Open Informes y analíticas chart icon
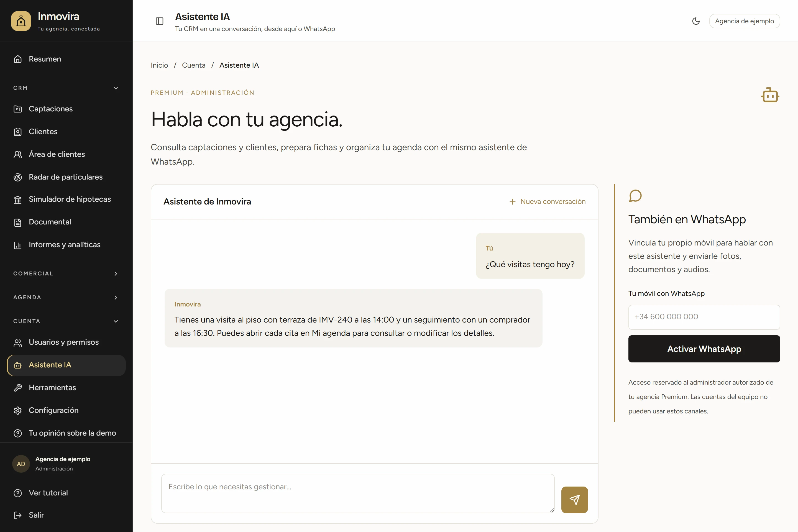Image resolution: width=798 pixels, height=532 pixels. 18,245
